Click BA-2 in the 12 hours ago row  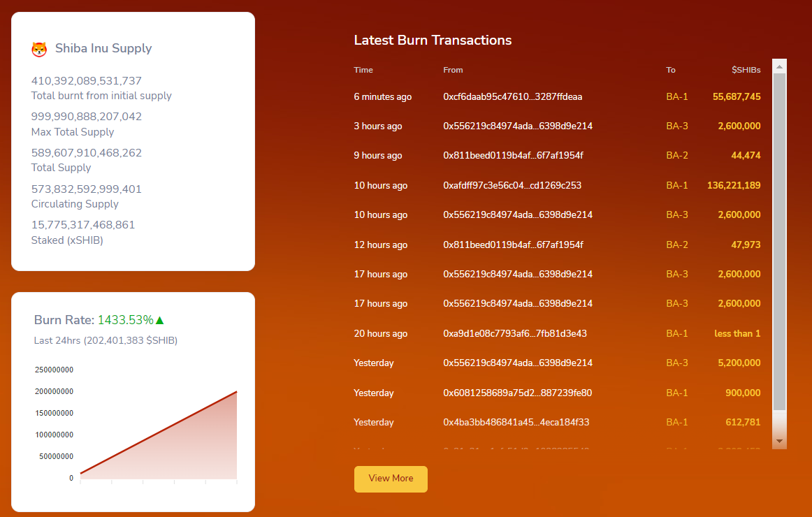tap(677, 245)
